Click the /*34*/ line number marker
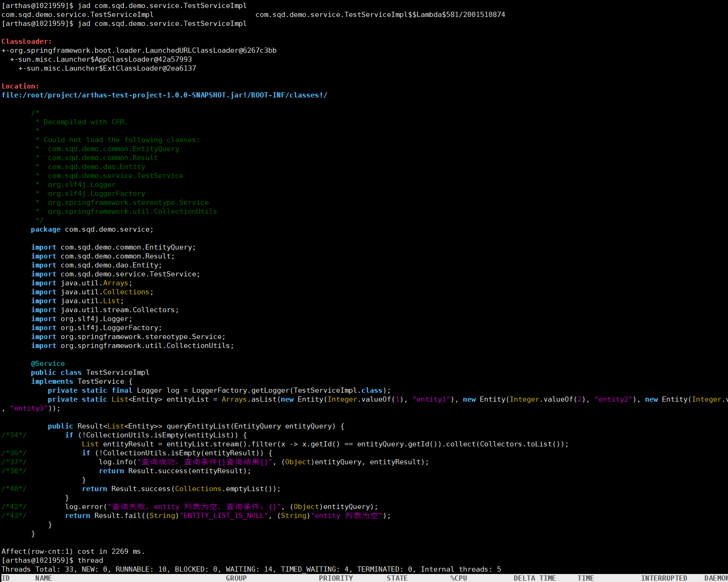The height and width of the screenshot is (582, 728). point(14,435)
